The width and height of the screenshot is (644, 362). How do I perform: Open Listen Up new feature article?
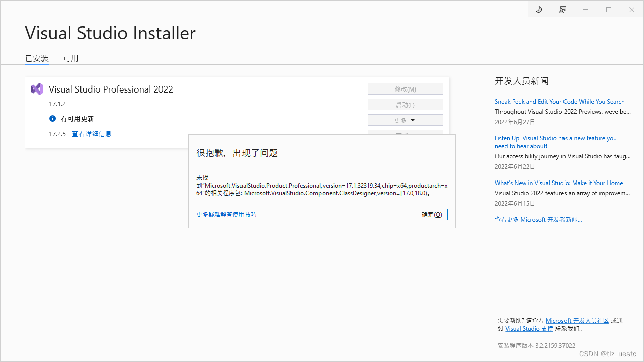[555, 142]
